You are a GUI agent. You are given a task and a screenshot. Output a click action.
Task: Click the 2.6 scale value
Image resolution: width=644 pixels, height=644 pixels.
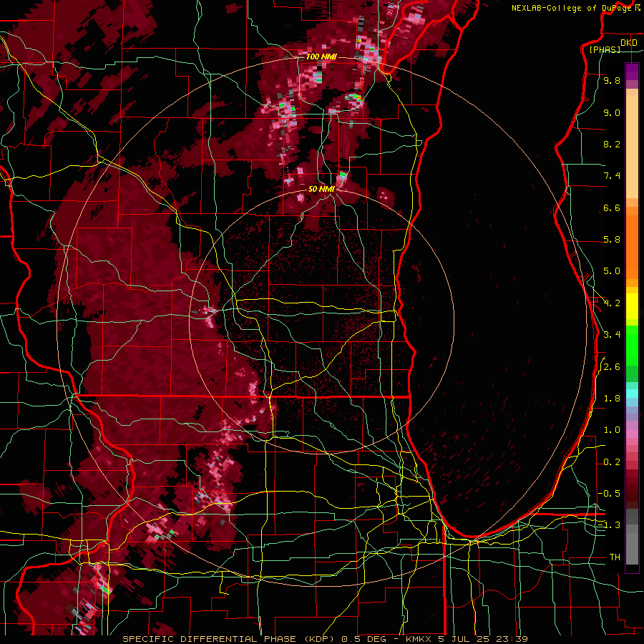(612, 367)
